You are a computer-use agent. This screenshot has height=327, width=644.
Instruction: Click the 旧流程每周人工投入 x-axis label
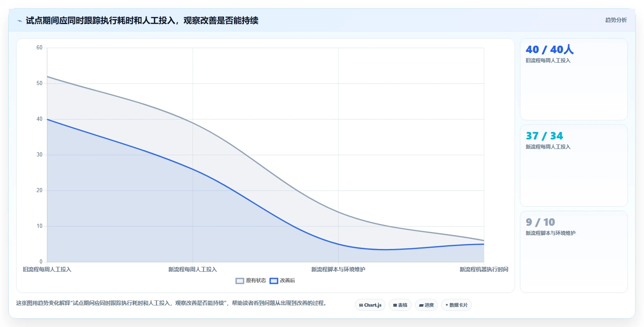pos(47,269)
